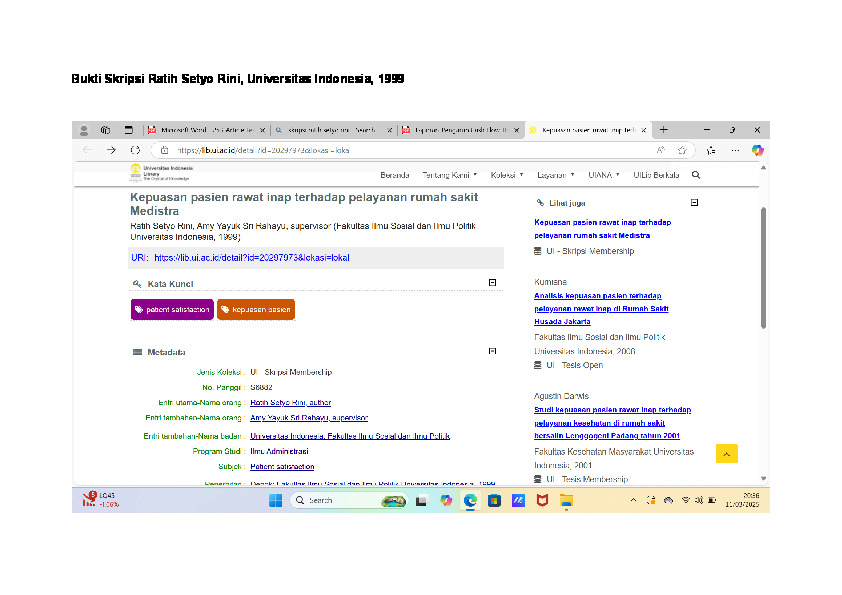Open the LQ45 stock widget on taskbar
This screenshot has height=595, width=842.
(x=100, y=499)
